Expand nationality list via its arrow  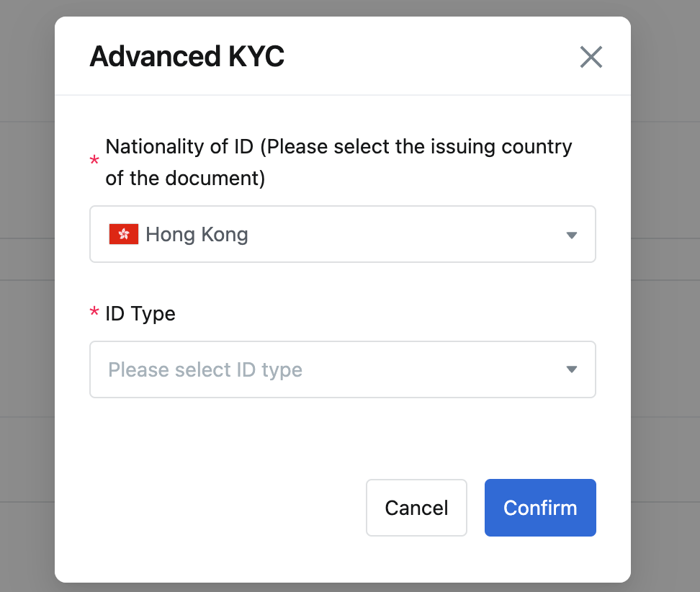(x=571, y=235)
